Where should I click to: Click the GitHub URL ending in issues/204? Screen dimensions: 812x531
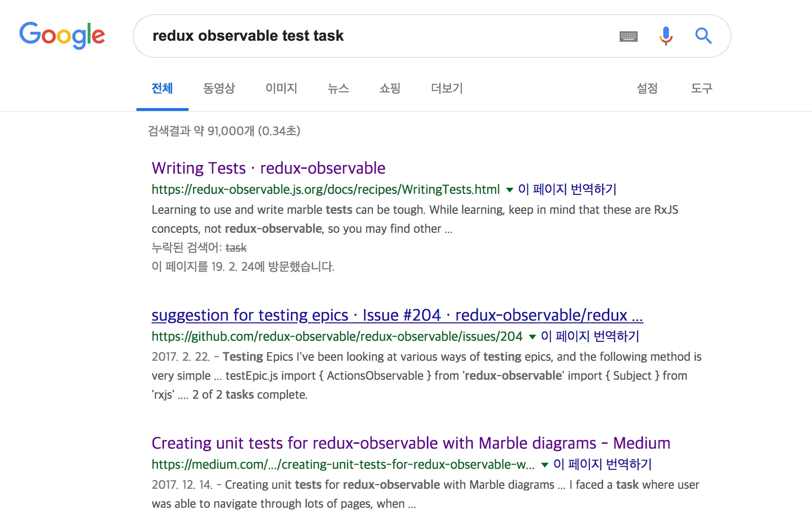(x=337, y=337)
